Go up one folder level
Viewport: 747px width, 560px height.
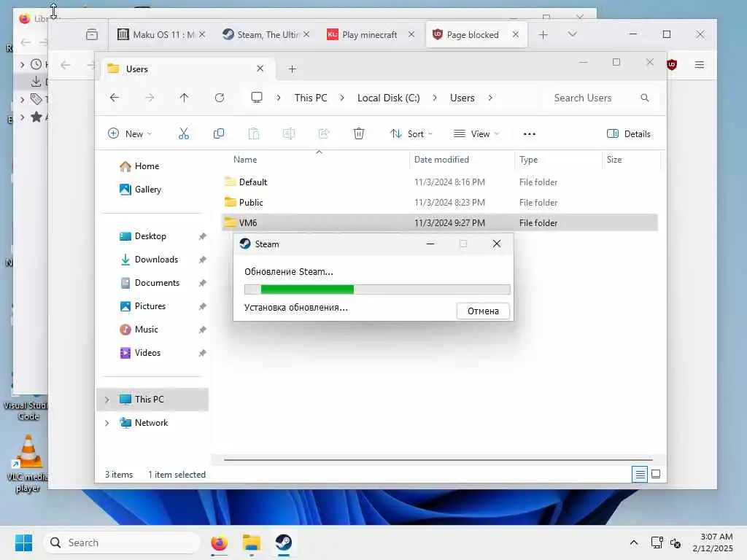coord(185,98)
